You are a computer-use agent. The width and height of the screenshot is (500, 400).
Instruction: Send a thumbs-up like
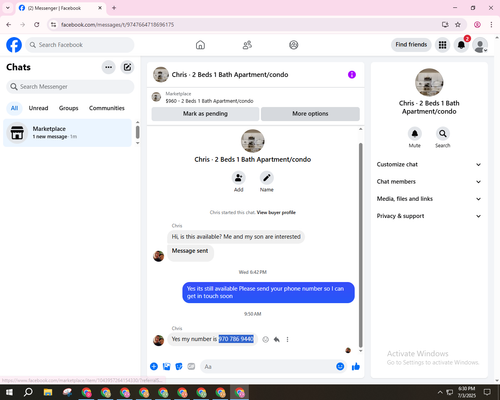pos(356,367)
